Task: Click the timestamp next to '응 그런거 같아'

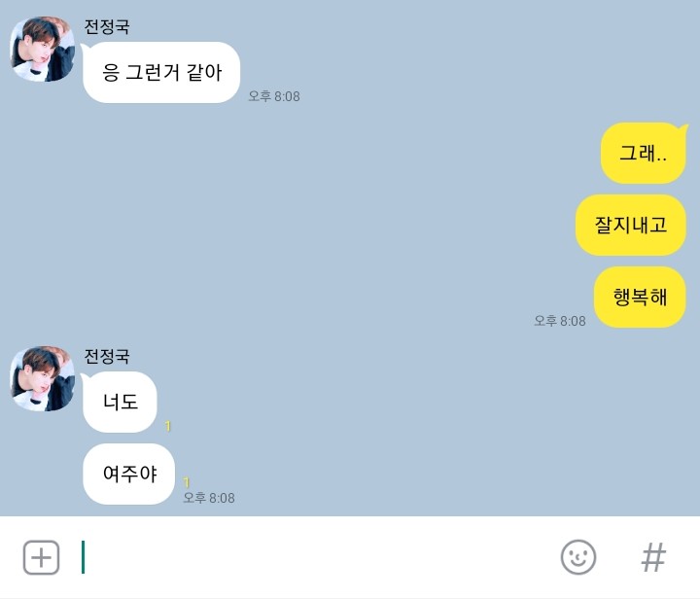Action: tap(274, 96)
